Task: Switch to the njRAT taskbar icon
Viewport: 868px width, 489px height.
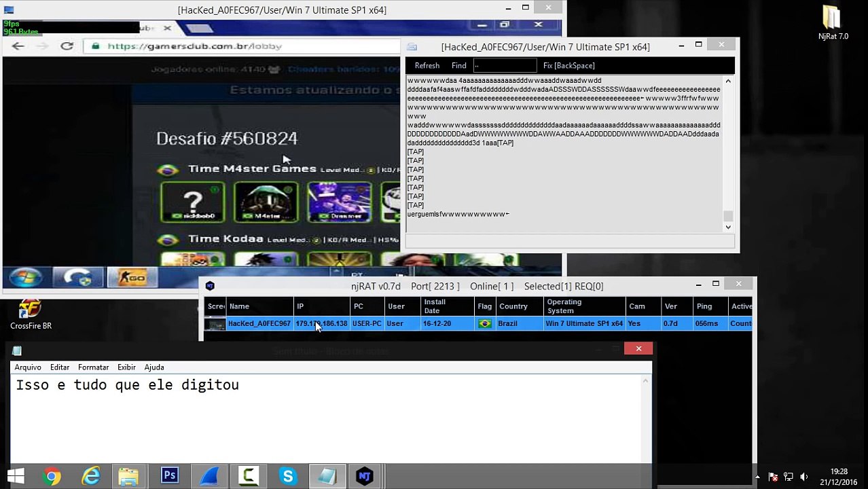Action: pos(365,477)
